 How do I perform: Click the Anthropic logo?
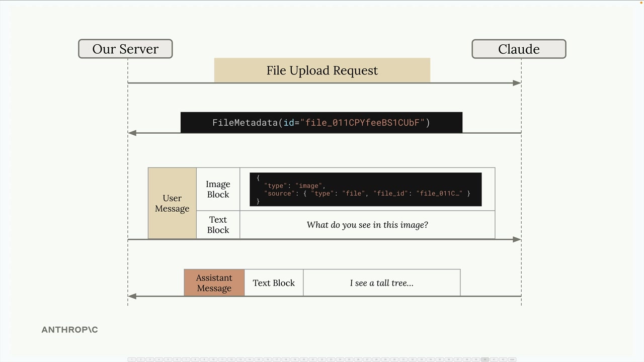tap(69, 330)
